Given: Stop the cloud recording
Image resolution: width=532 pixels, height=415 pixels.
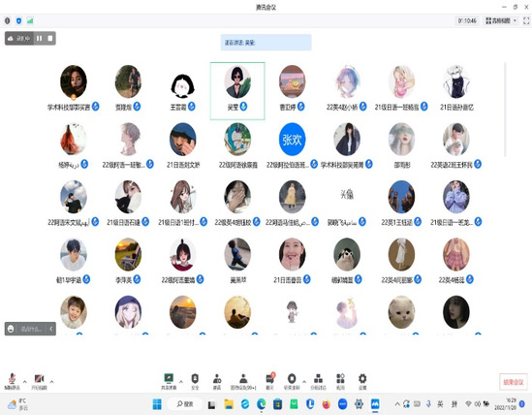Looking at the screenshot, I should tap(50, 39).
